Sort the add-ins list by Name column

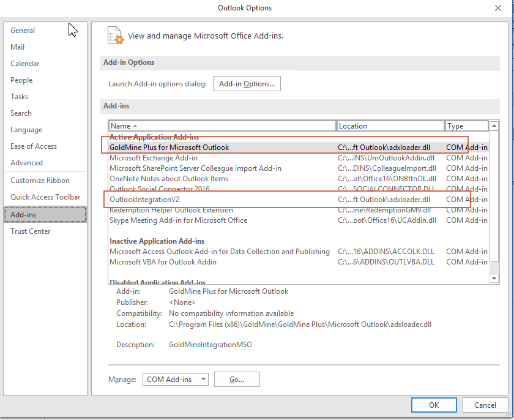[220, 126]
